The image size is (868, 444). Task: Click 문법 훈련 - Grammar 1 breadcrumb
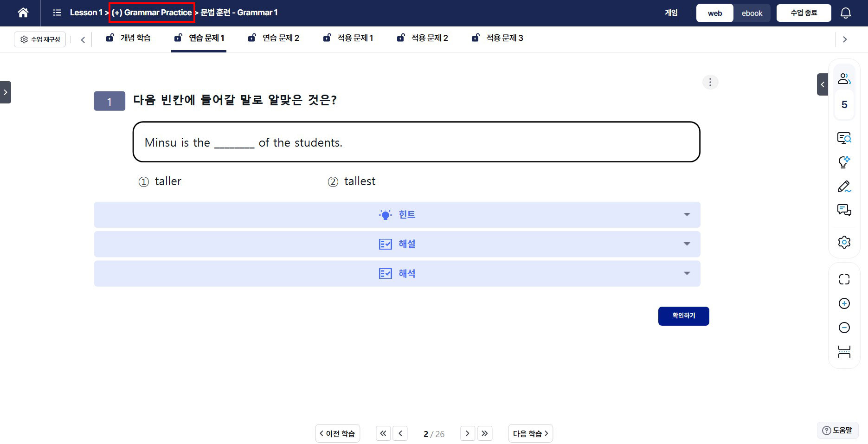click(x=239, y=13)
